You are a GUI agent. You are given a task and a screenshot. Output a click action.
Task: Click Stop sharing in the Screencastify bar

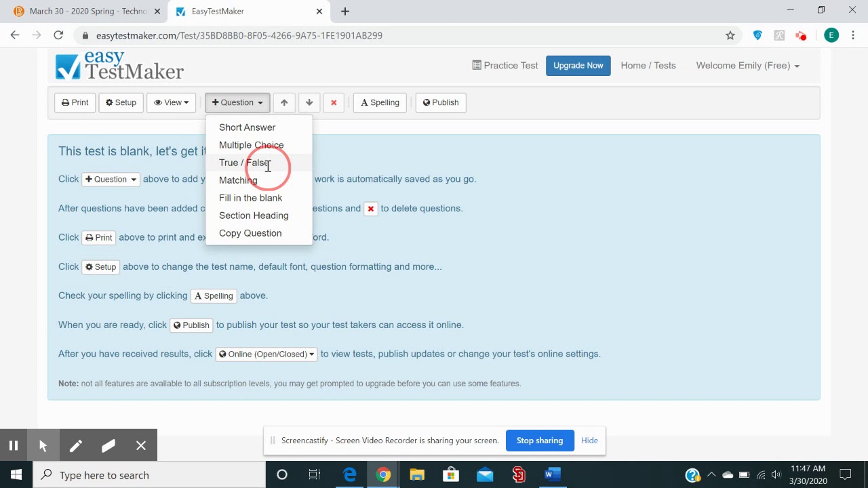click(540, 441)
